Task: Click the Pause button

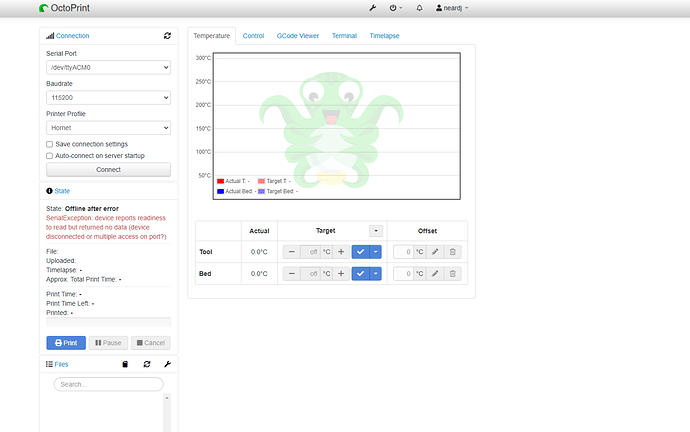Action: click(108, 343)
